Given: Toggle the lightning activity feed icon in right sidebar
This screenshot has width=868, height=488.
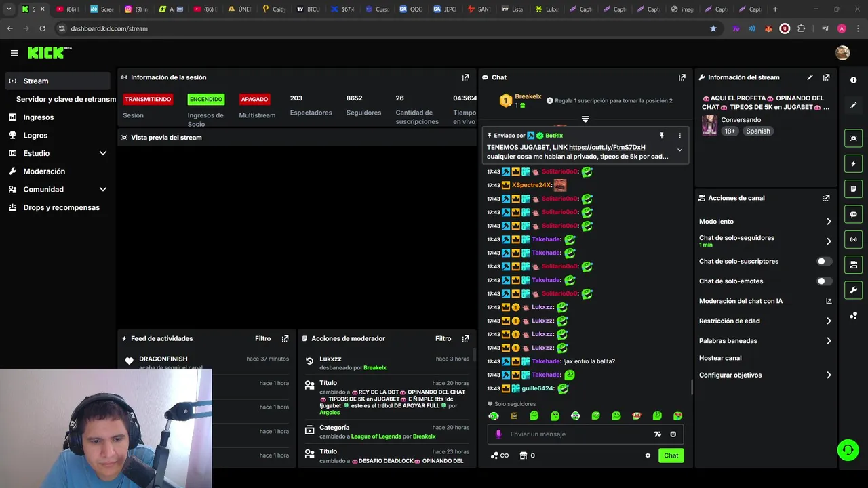Looking at the screenshot, I should point(853,163).
